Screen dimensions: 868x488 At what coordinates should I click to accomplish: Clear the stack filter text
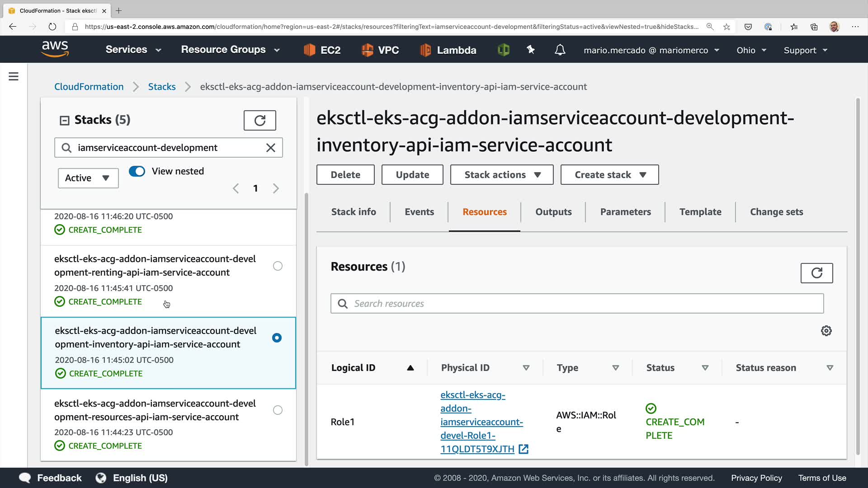click(x=270, y=148)
